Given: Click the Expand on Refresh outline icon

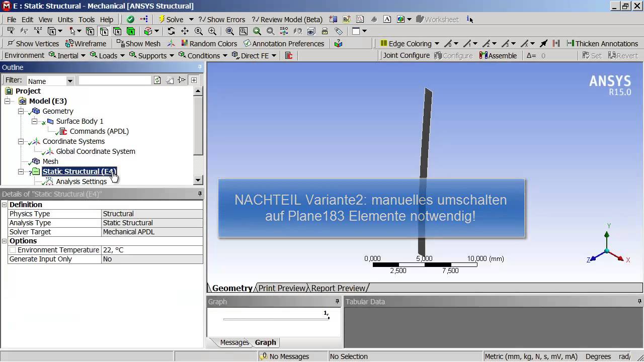Looking at the screenshot, I should (194, 80).
